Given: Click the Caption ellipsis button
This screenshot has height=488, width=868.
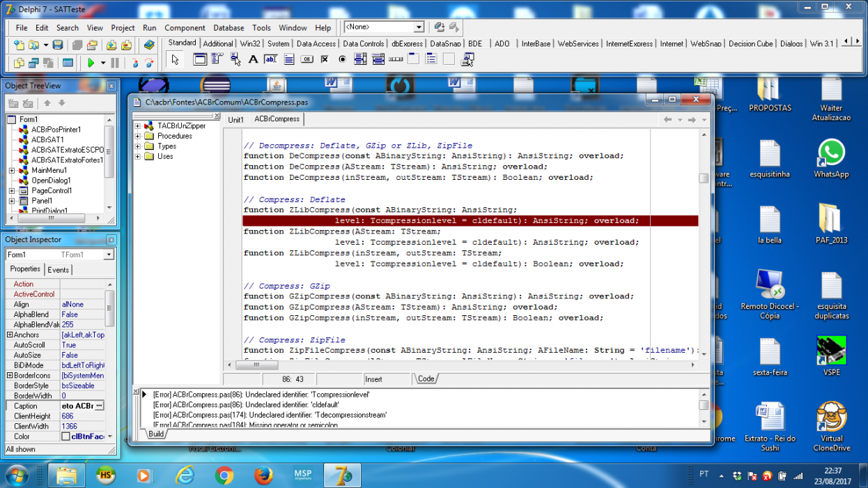Looking at the screenshot, I should (99, 406).
